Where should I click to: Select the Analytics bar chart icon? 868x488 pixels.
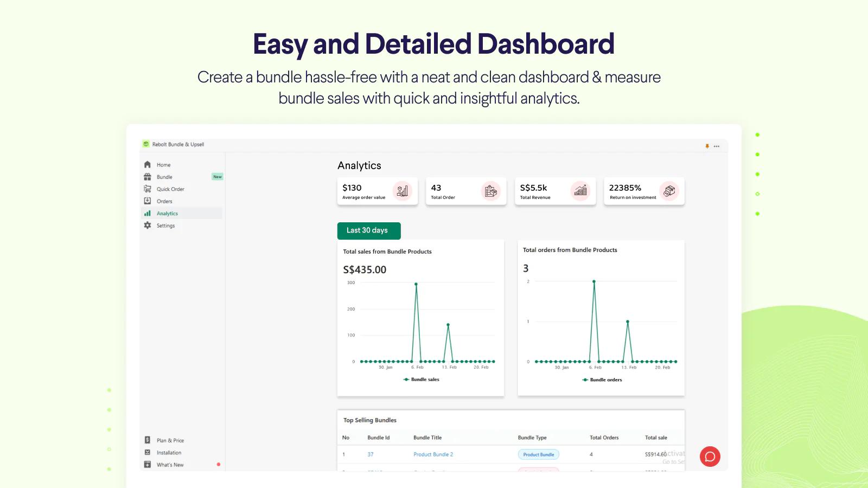tap(147, 213)
